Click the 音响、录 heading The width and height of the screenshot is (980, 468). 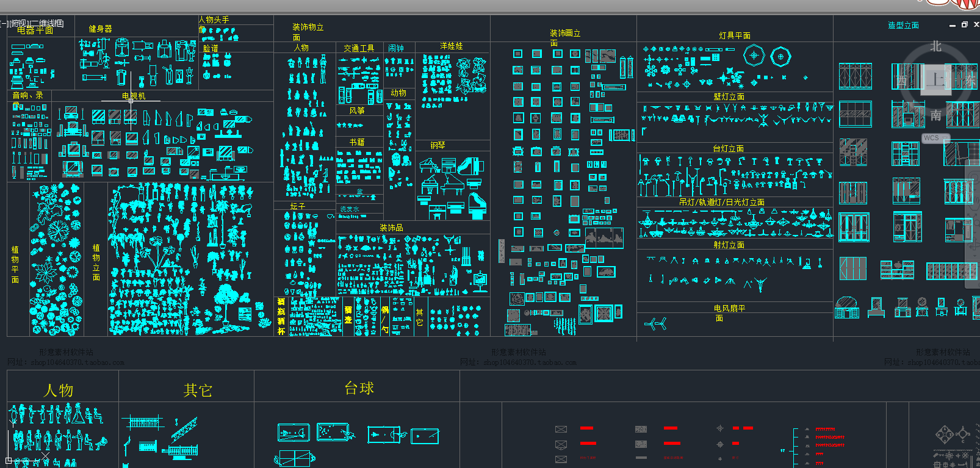(28, 95)
